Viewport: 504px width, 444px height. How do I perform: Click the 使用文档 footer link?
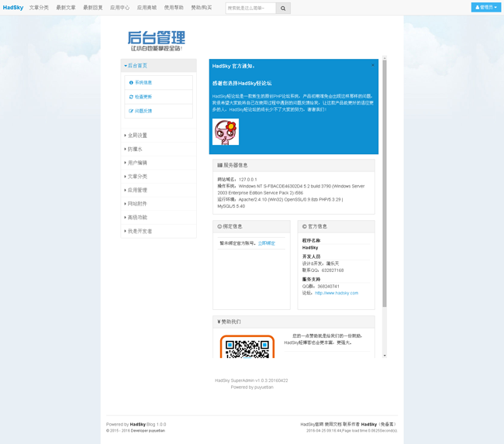(x=333, y=425)
